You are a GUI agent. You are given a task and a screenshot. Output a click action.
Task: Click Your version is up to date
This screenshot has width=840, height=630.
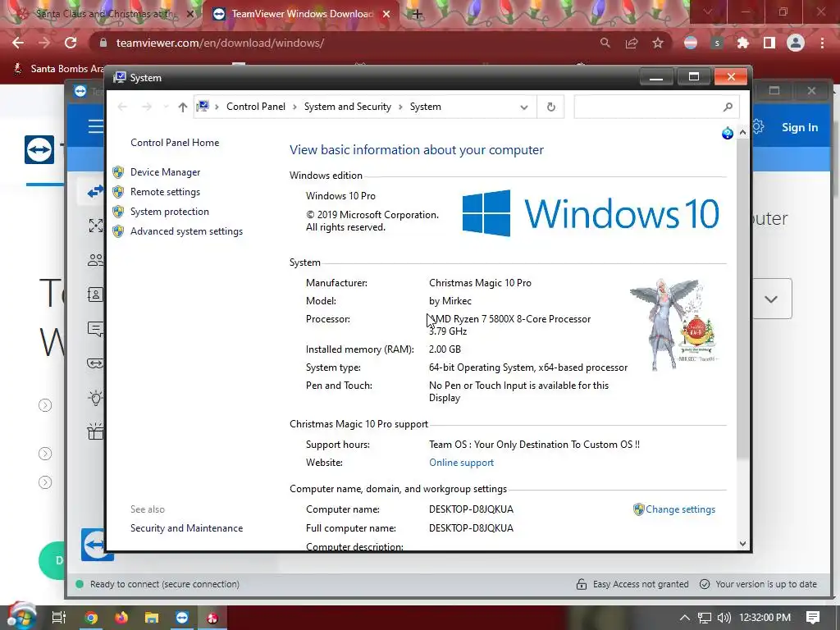tap(758, 584)
